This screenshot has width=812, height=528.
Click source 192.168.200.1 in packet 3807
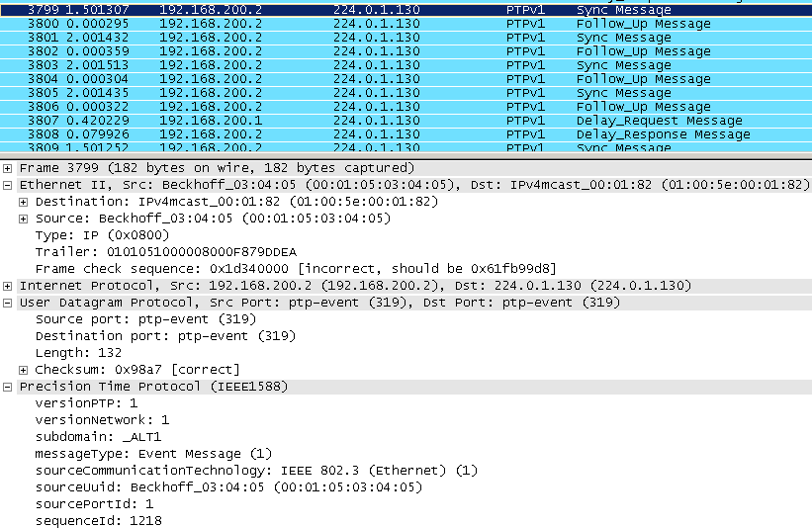[x=211, y=121]
